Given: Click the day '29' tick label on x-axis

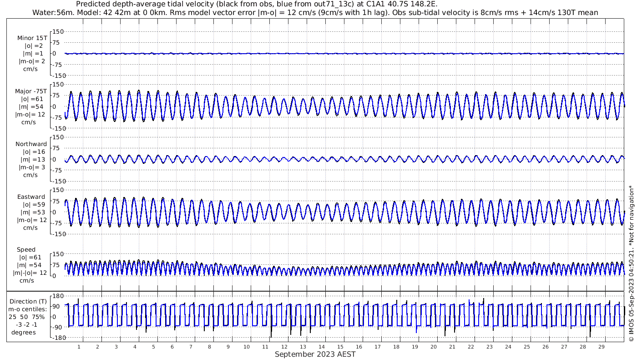Looking at the screenshot, I should tap(601, 347).
